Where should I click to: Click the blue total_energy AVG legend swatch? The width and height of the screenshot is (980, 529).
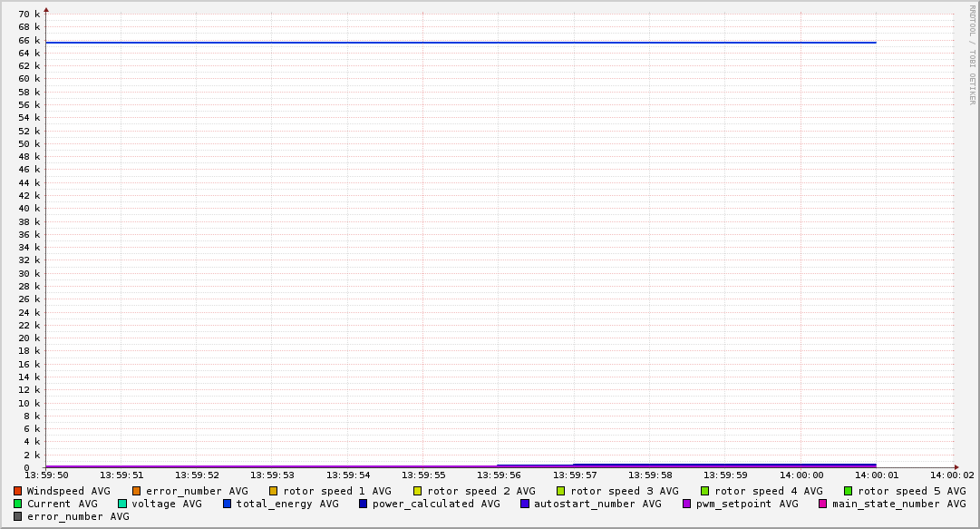[x=228, y=504]
